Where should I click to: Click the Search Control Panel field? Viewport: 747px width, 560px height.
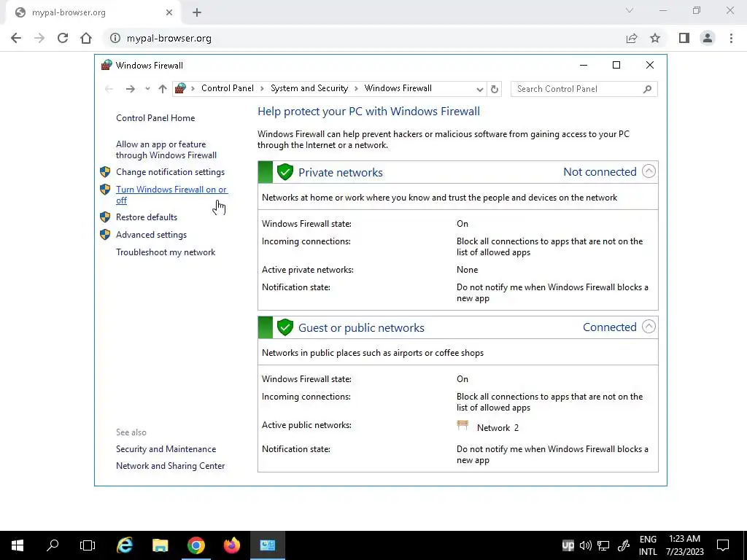click(584, 89)
